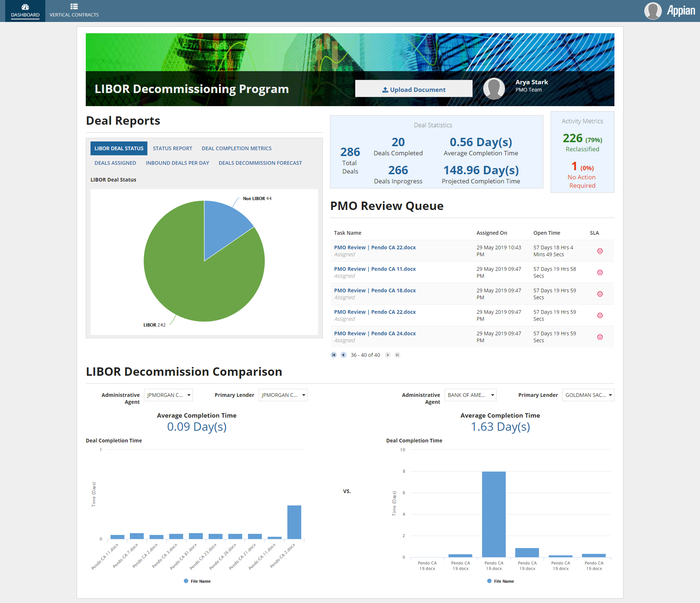Click File Name legend dot in left chart
The height and width of the screenshot is (603, 700).
click(186, 581)
